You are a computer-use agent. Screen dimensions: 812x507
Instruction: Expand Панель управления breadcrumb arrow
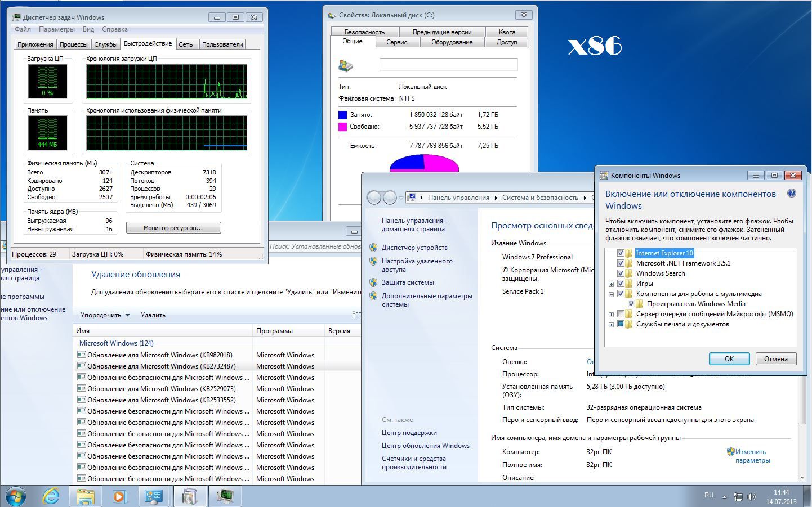[496, 198]
